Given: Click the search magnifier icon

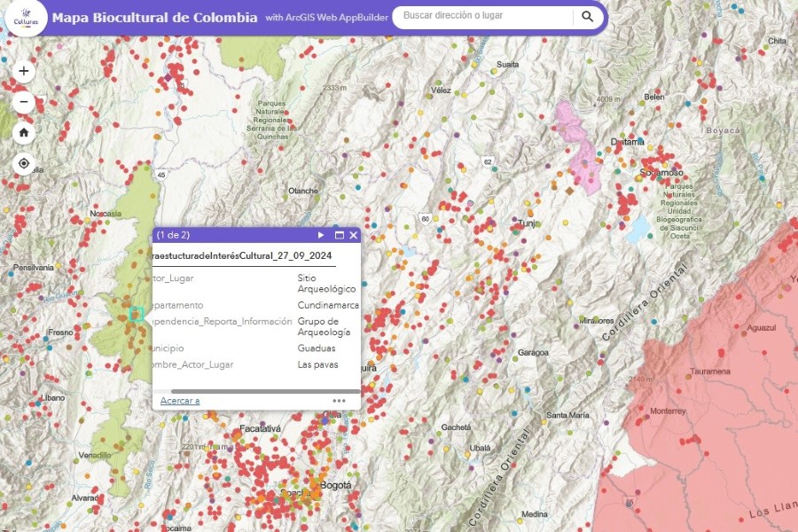Looking at the screenshot, I should [587, 16].
